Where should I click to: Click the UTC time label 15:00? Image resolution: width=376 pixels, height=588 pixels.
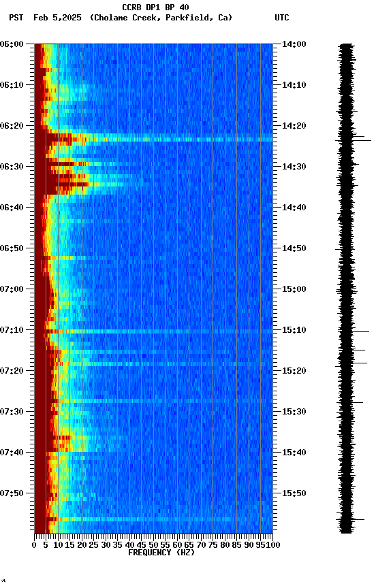[x=294, y=289]
